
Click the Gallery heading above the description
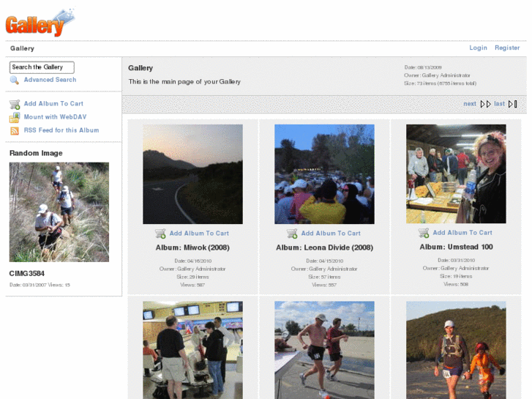141,68
